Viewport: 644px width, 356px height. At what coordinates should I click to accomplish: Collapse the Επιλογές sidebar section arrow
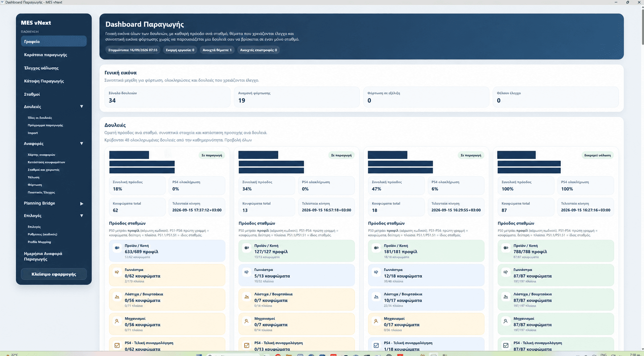pos(82,216)
